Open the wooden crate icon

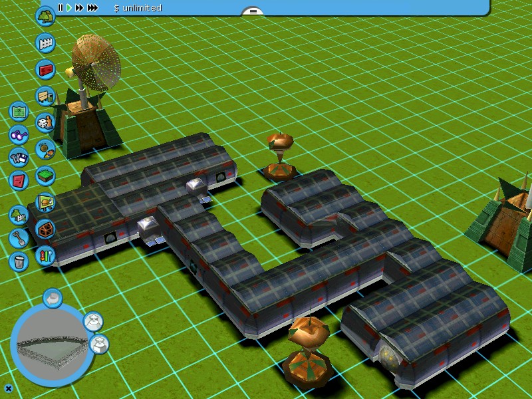coord(45,229)
